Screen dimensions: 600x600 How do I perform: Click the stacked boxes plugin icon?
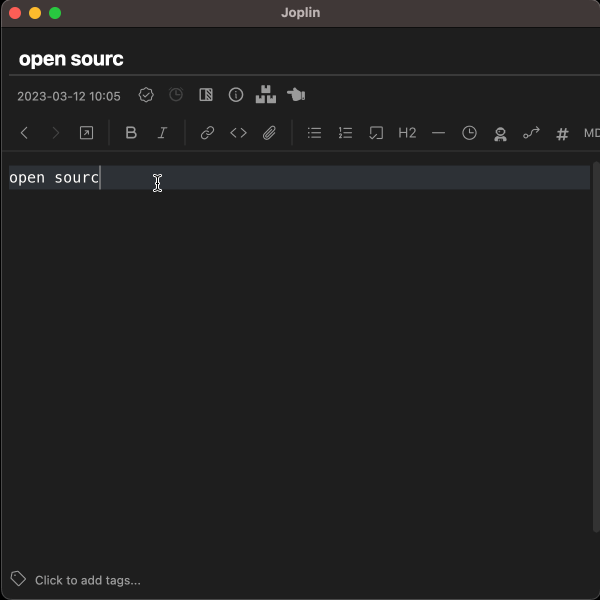click(266, 94)
